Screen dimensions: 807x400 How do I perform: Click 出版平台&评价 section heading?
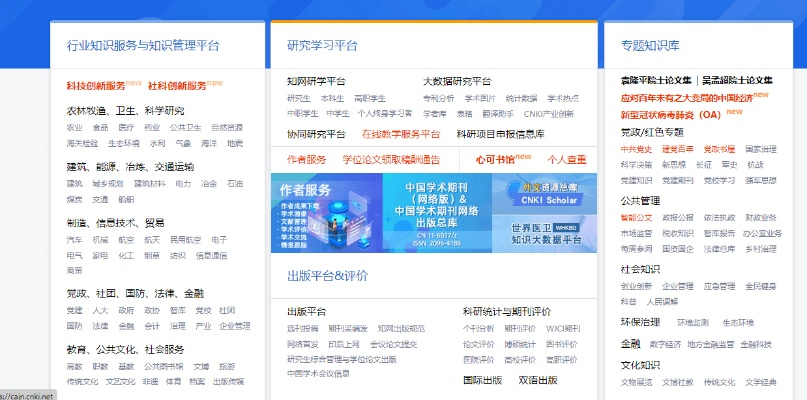[x=328, y=276]
